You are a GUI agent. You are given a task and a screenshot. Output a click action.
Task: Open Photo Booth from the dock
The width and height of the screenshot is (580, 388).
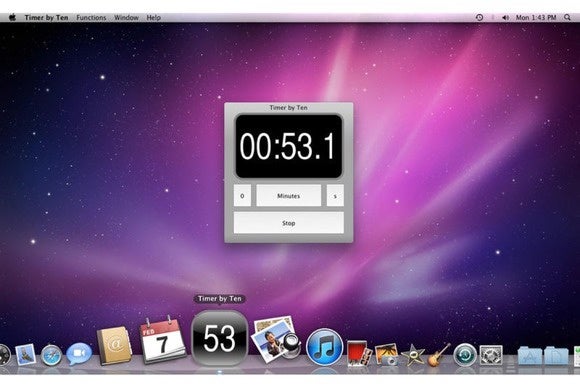(x=358, y=354)
